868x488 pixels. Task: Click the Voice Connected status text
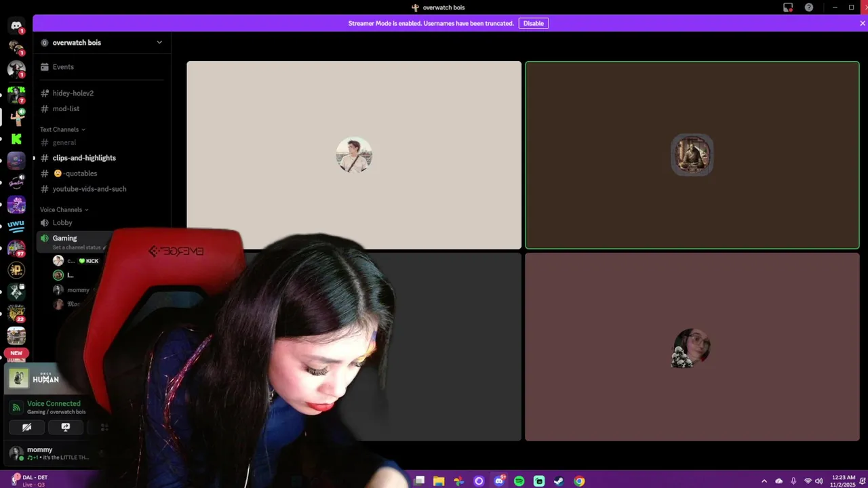point(54,403)
